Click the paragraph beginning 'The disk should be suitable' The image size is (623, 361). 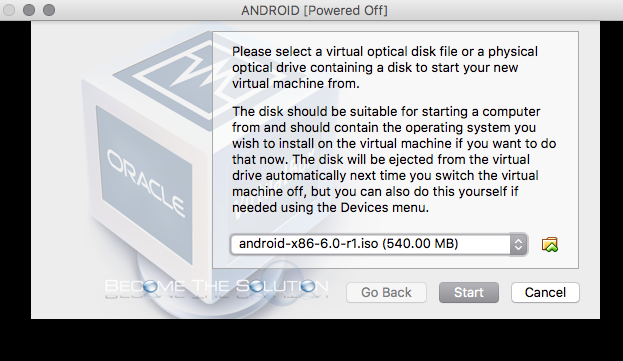pyautogui.click(x=393, y=159)
